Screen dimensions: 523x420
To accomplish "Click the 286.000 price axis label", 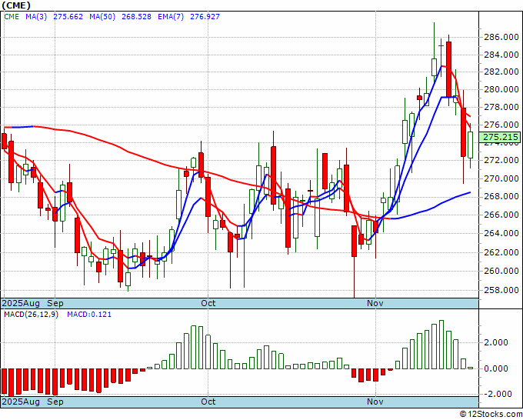I will 501,37.
